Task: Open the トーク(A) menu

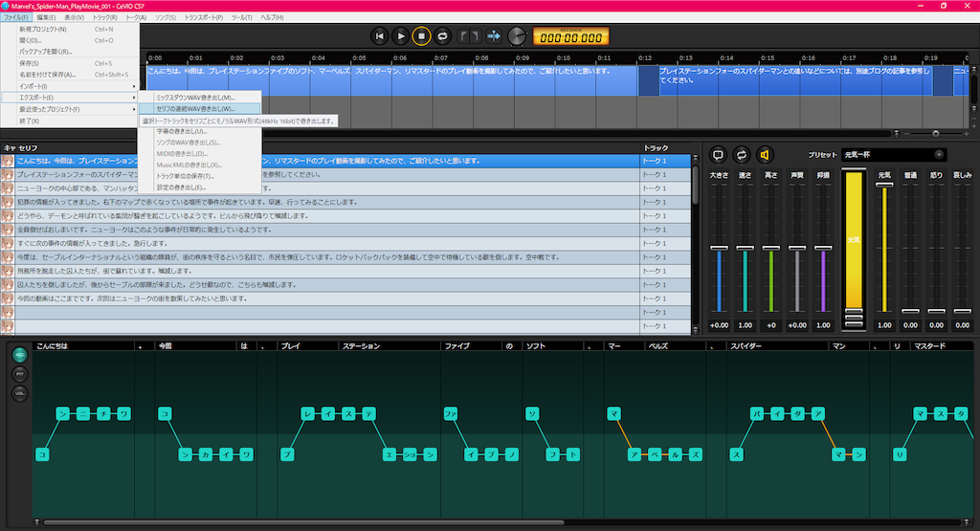Action: click(x=136, y=17)
